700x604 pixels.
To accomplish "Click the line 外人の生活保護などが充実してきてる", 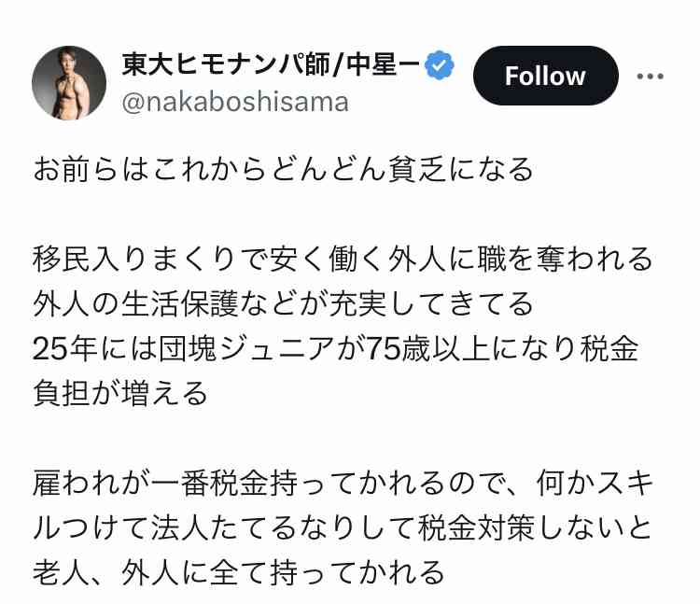I will coord(283,304).
